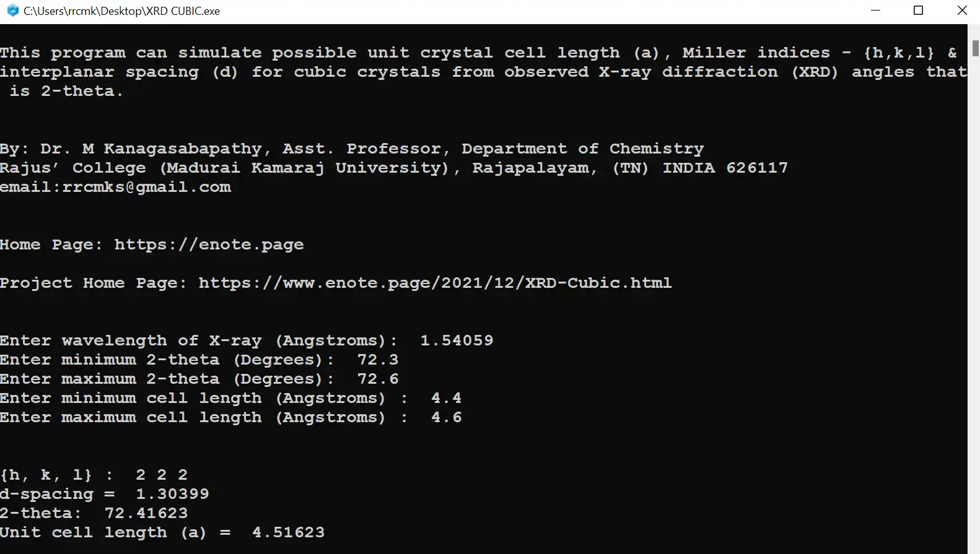Viewport: 980px width, 554px height.
Task: Click the d-spacing result 1.30399
Action: point(172,494)
